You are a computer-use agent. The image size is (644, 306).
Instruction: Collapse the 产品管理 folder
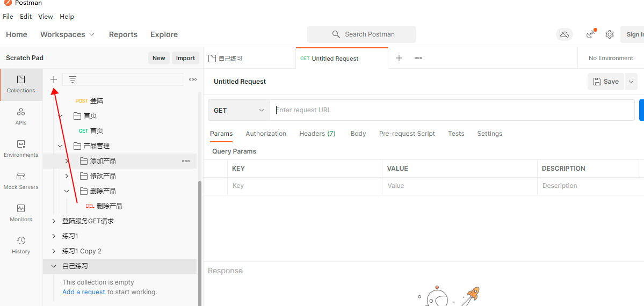click(60, 146)
